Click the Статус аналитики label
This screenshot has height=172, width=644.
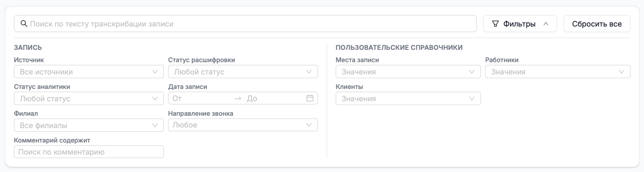[42, 87]
